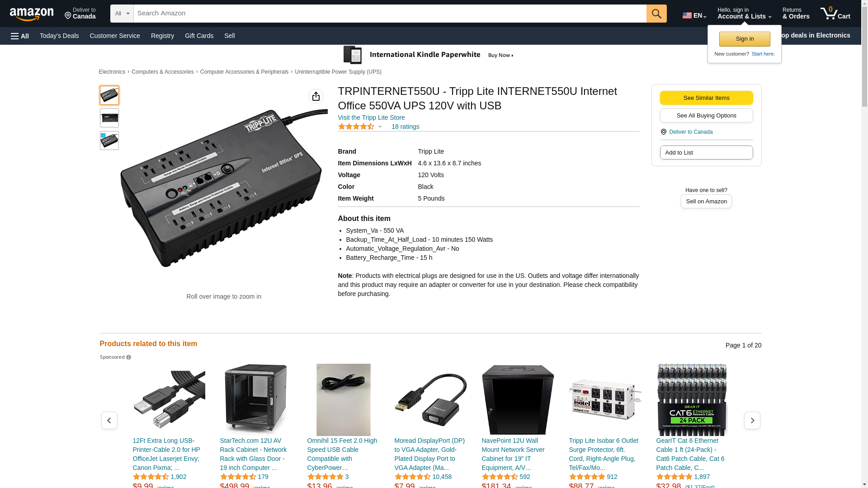This screenshot has width=868, height=488.
Task: Click the Sponsored info icon
Action: click(129, 357)
